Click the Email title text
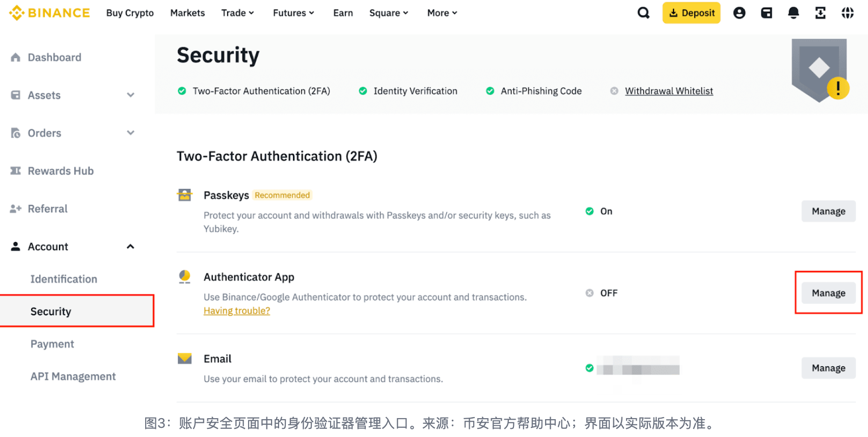Image resolution: width=868 pixels, height=437 pixels. click(218, 359)
